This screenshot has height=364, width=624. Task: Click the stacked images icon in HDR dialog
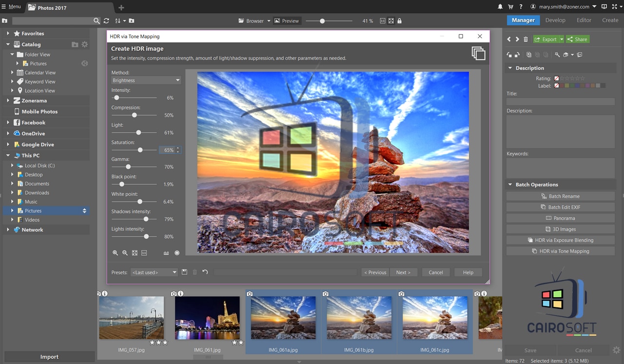pos(478,53)
